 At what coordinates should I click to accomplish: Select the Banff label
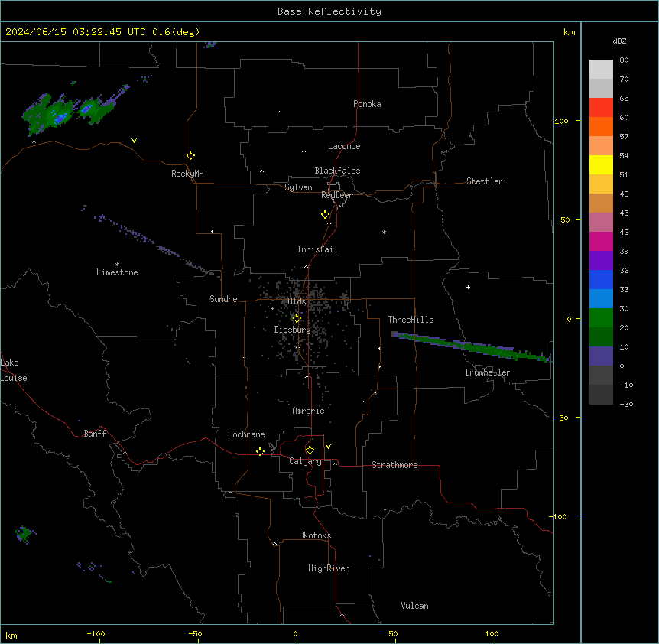click(95, 434)
